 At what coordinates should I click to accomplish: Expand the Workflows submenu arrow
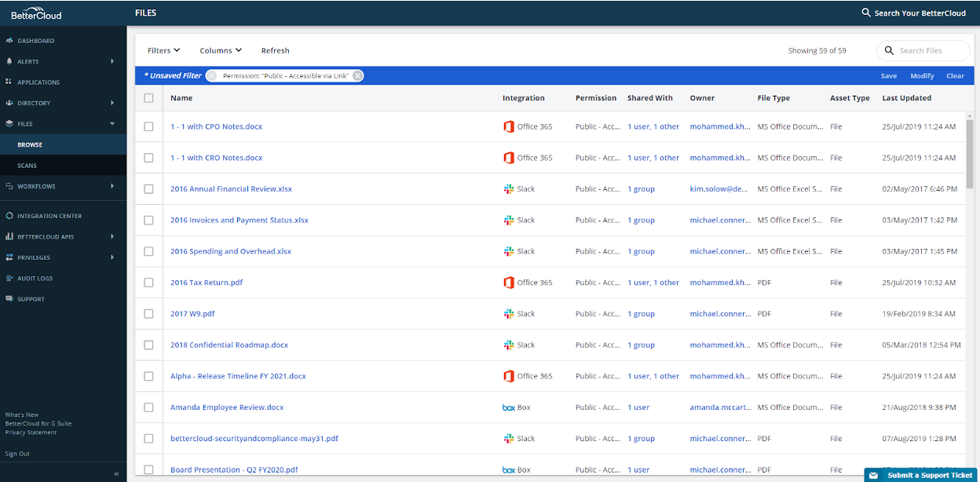112,186
